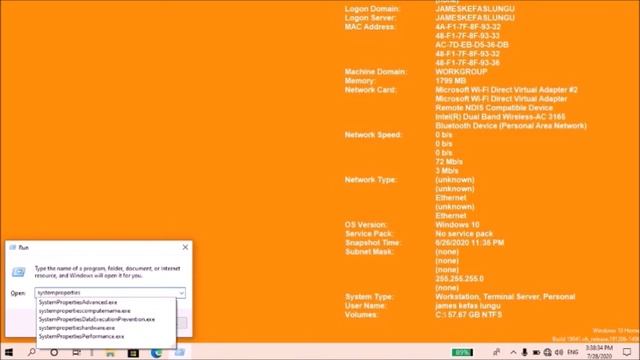Open the Action Center notifications icon
640x360 pixels.
(x=627, y=352)
